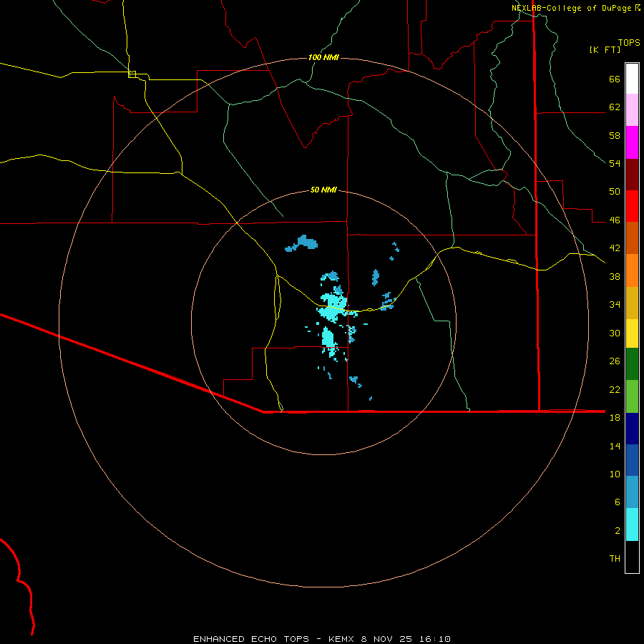Click the light pink legend swatch

[x=632, y=109]
